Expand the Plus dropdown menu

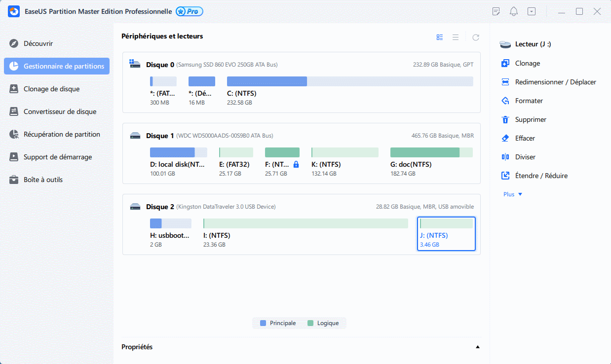[513, 194]
